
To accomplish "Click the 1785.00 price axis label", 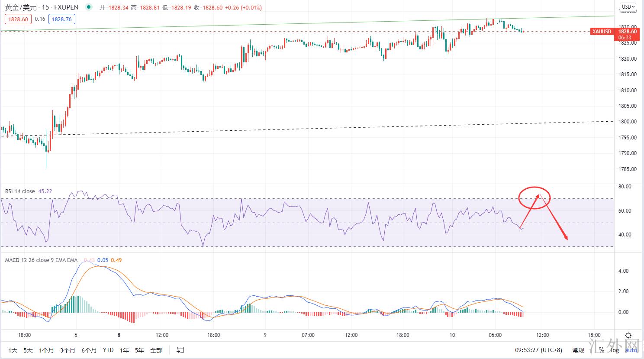I will [x=628, y=169].
